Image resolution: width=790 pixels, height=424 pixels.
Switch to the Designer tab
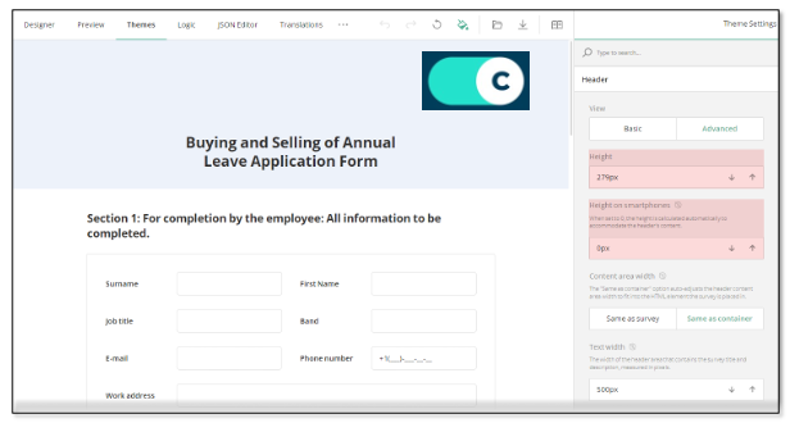coord(39,24)
